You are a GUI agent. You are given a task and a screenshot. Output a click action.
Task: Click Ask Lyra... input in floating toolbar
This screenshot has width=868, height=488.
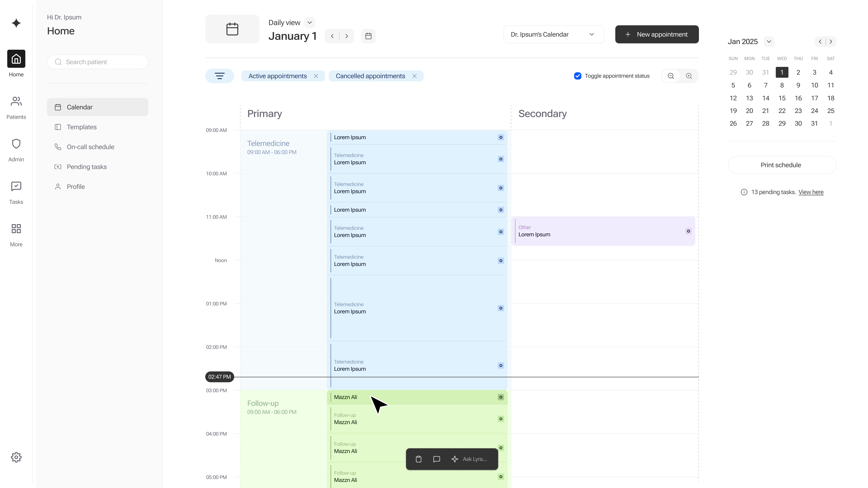475,459
